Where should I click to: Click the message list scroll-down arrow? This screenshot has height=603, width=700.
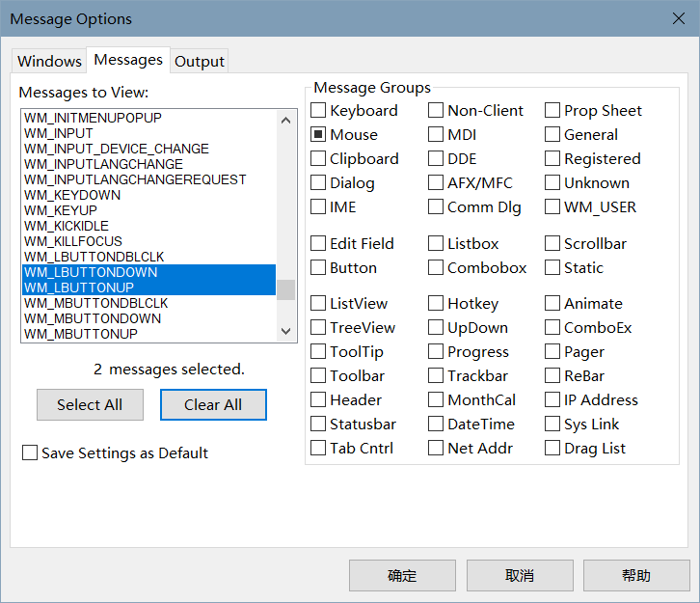coord(285,331)
